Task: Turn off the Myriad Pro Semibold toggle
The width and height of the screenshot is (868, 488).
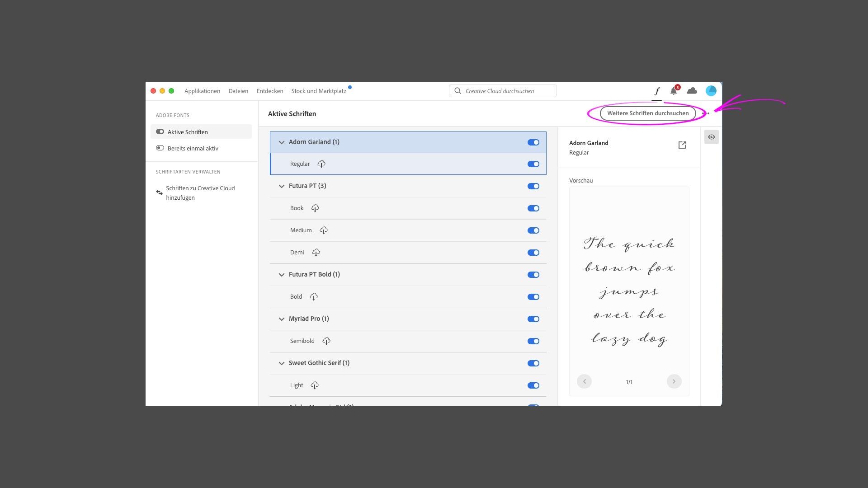Action: coord(533,341)
